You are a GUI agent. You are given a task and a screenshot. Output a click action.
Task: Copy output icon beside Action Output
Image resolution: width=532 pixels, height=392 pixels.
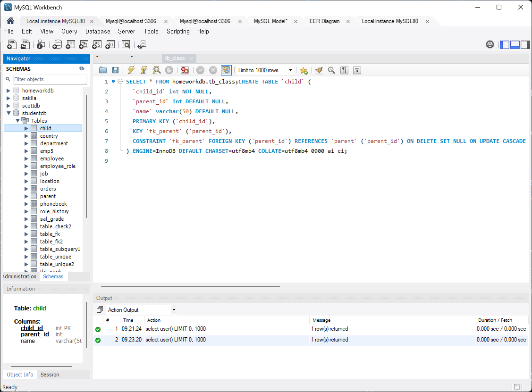100,309
